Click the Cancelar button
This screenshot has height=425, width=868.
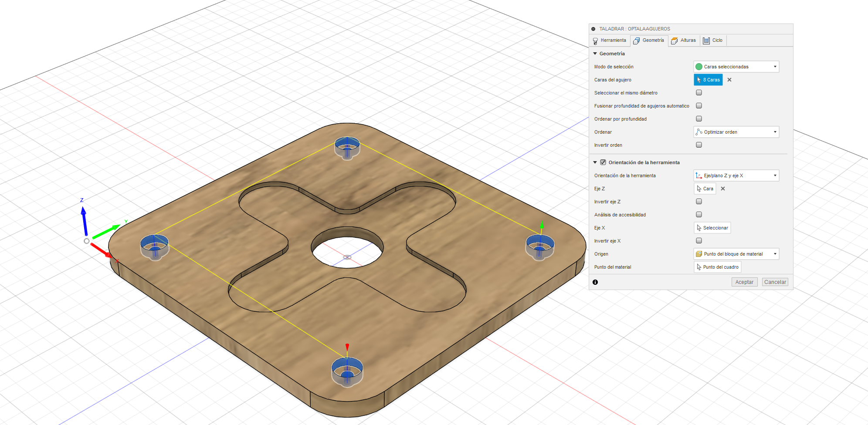click(775, 282)
